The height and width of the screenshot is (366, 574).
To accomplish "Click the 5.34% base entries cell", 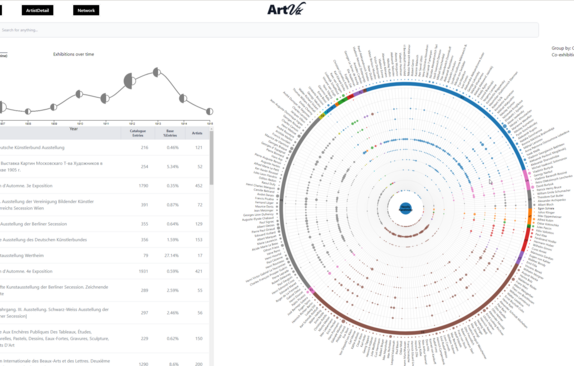I will pyautogui.click(x=173, y=167).
